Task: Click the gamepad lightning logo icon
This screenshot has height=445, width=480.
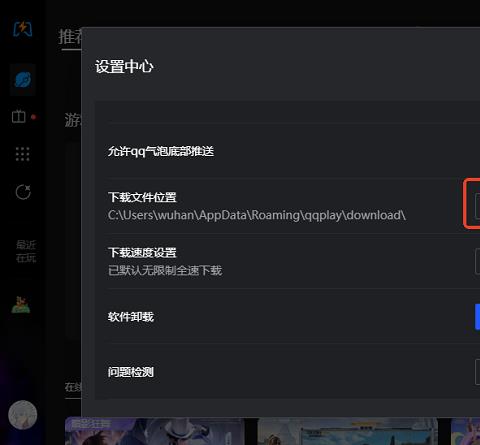Action: [23, 29]
